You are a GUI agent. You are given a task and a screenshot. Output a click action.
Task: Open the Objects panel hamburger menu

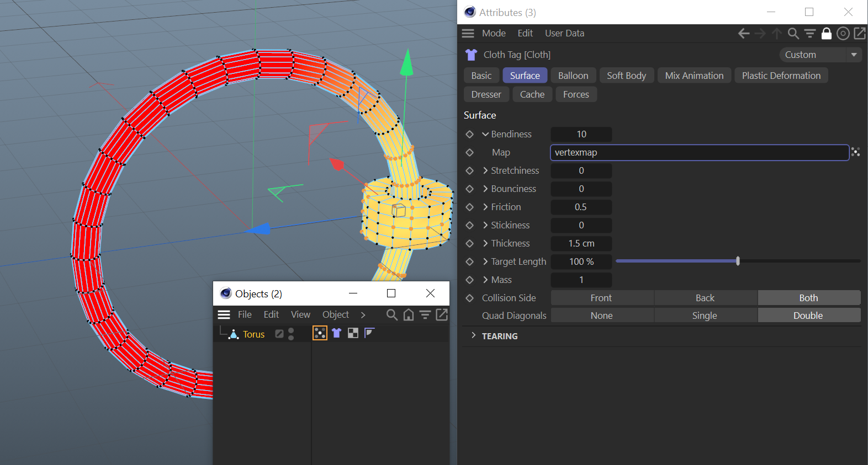tap(224, 314)
